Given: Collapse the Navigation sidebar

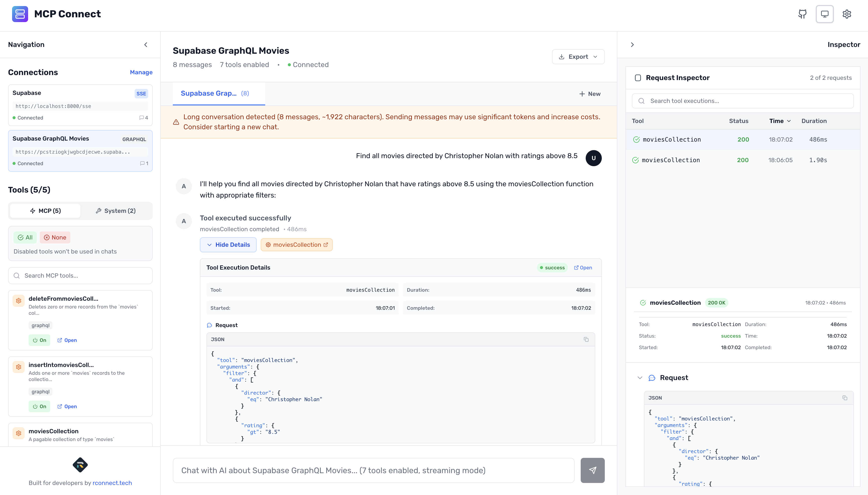Looking at the screenshot, I should (146, 44).
